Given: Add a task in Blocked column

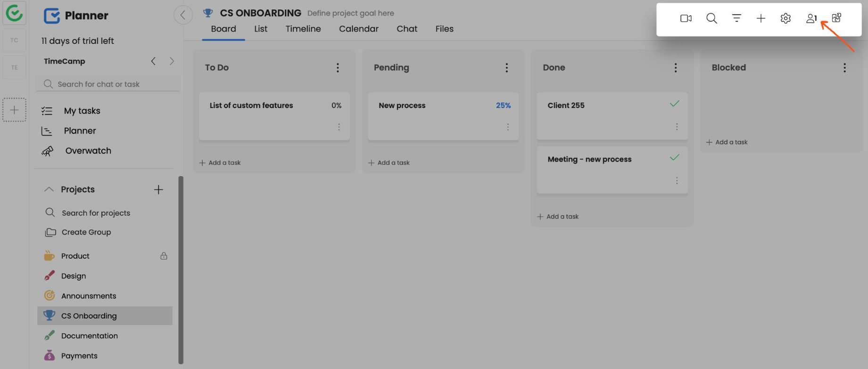Looking at the screenshot, I should 727,142.
